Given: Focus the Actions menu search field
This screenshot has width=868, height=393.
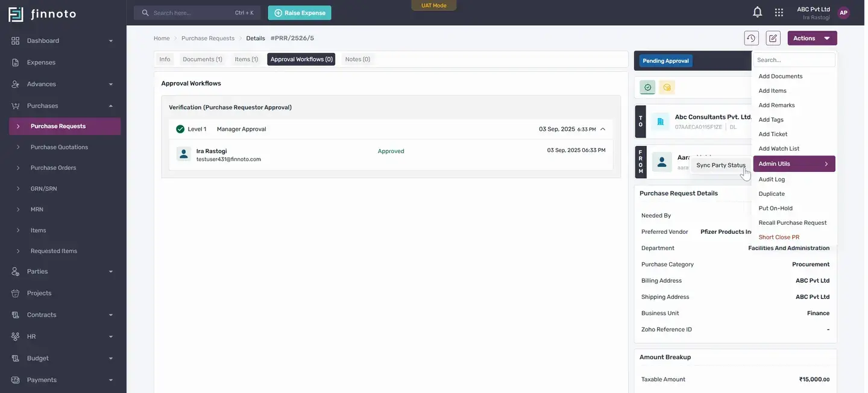Looking at the screenshot, I should [x=794, y=60].
